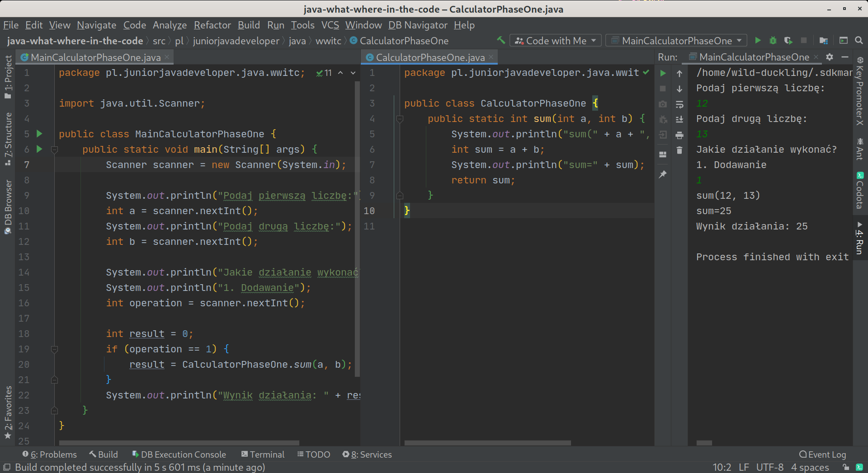868x473 pixels.
Task: Open the MainCalculatorPhaseOne run configuration dropdown
Action: 676,41
